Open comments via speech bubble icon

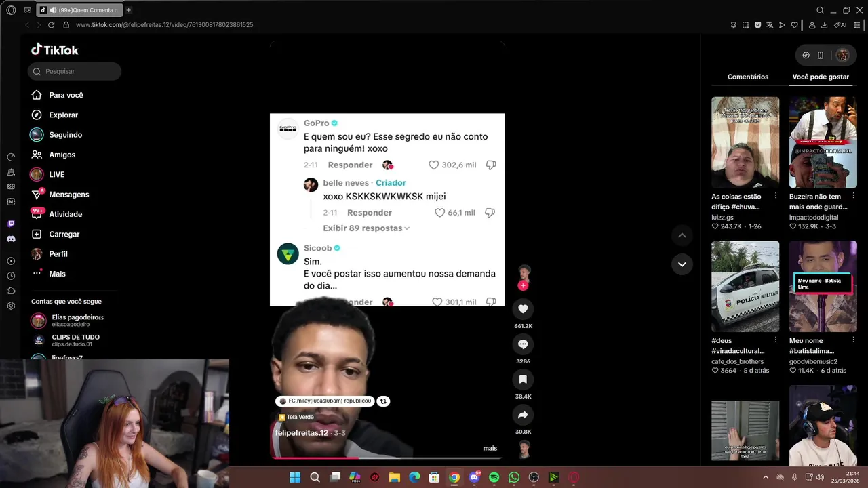[523, 344]
